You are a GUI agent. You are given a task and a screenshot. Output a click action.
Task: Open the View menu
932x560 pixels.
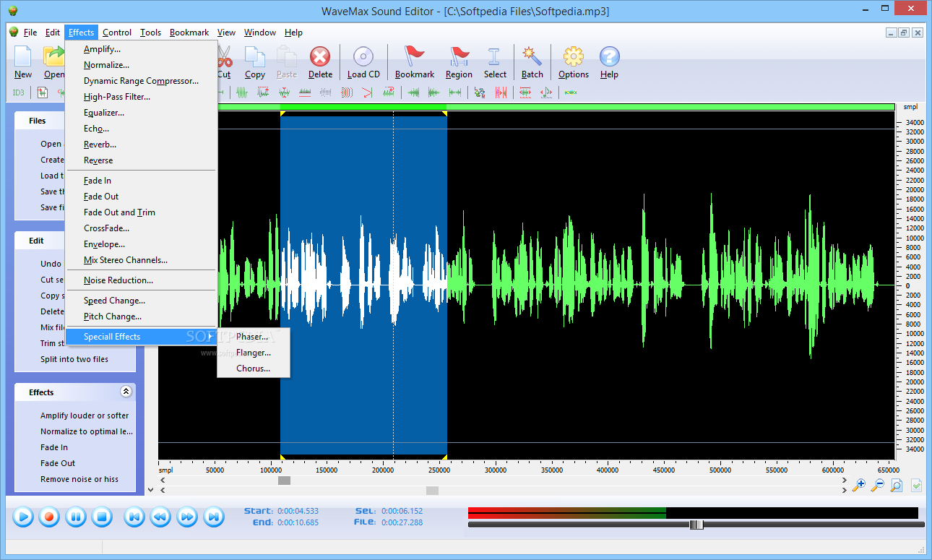point(227,33)
